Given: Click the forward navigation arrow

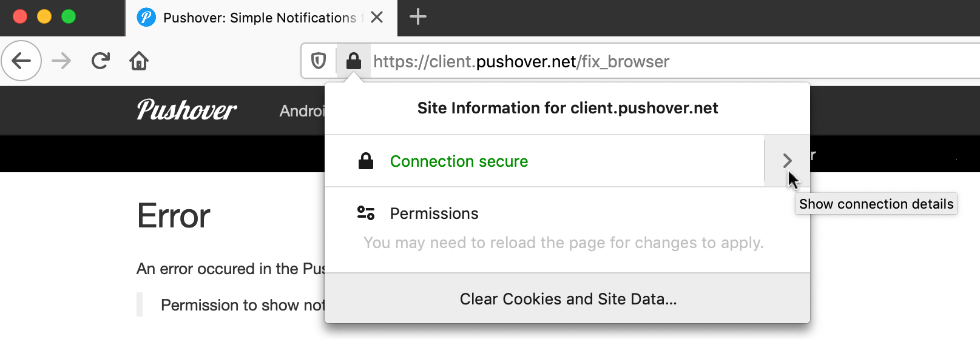Looking at the screenshot, I should click(61, 61).
